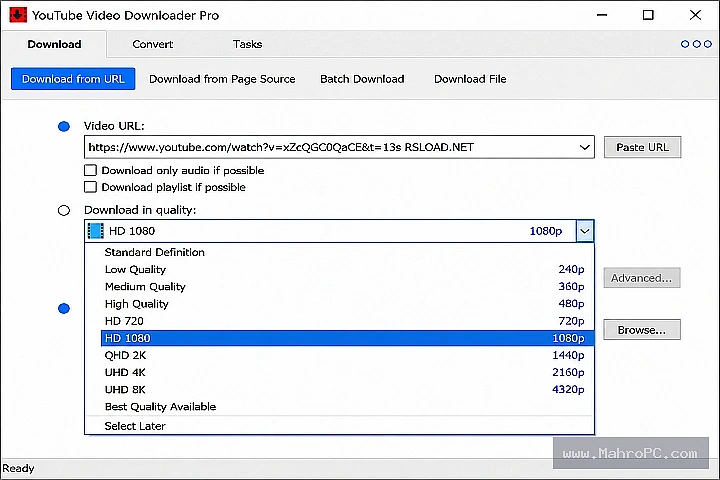Click the Ready status bar text
Image resolution: width=720 pixels, height=480 pixels.
(x=18, y=469)
